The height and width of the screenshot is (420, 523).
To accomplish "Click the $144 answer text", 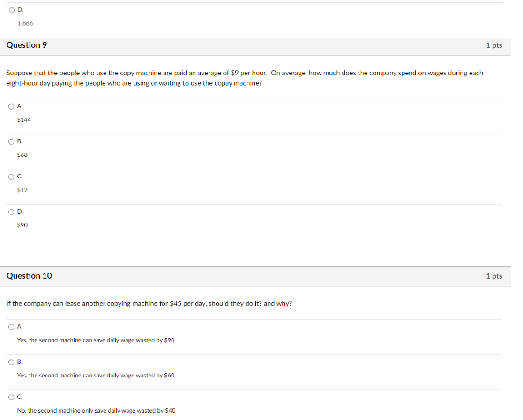I will [x=24, y=120].
